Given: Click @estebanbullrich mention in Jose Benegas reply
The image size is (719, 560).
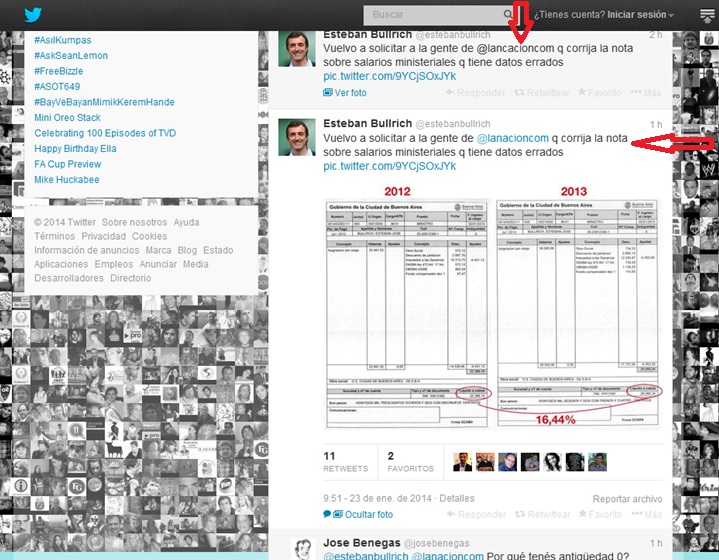Looking at the screenshot, I should click(365, 556).
